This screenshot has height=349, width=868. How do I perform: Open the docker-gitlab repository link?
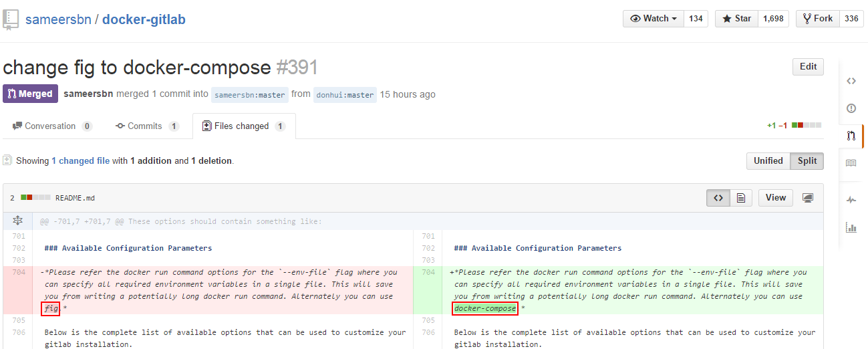point(144,19)
